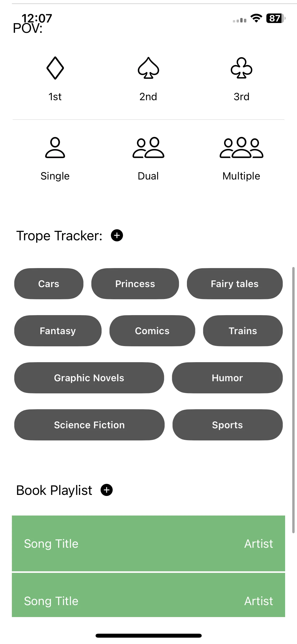297x644 pixels.
Task: Choose the Multiple narrators group icon
Action: [241, 148]
